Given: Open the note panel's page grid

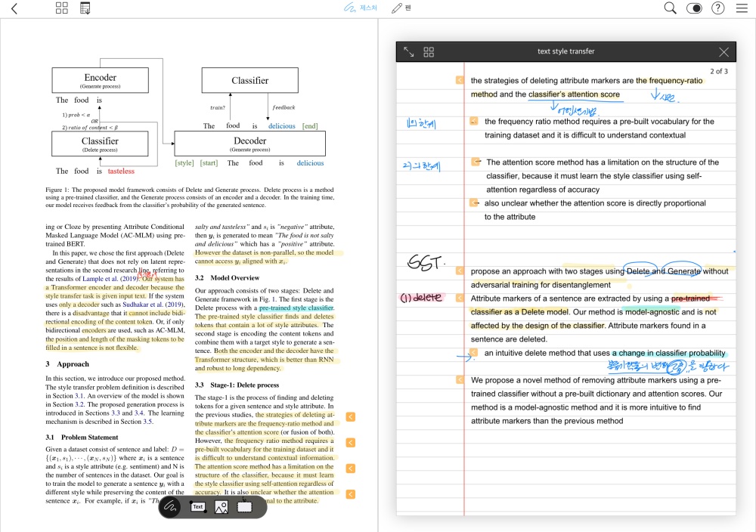Looking at the screenshot, I should (429, 52).
